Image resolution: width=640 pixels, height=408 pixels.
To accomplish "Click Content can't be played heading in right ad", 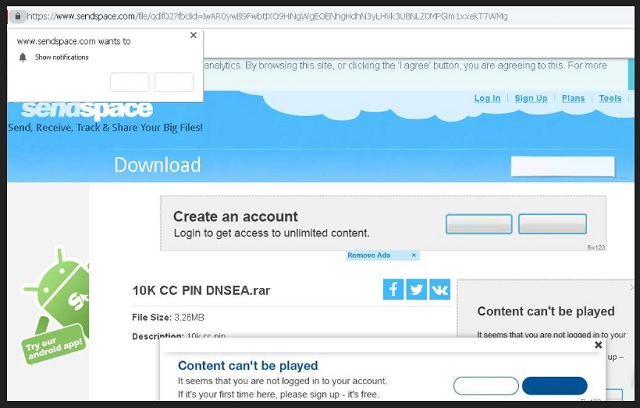I will point(546,312).
